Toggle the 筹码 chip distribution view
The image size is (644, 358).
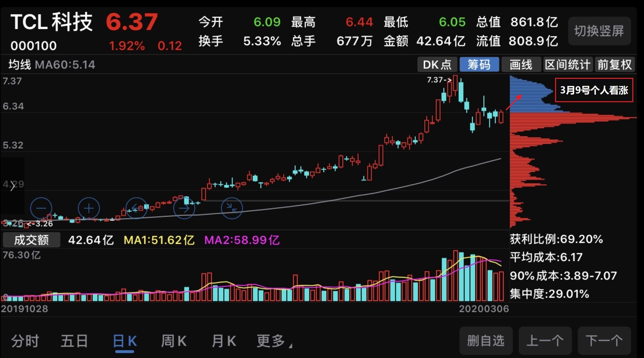click(479, 65)
